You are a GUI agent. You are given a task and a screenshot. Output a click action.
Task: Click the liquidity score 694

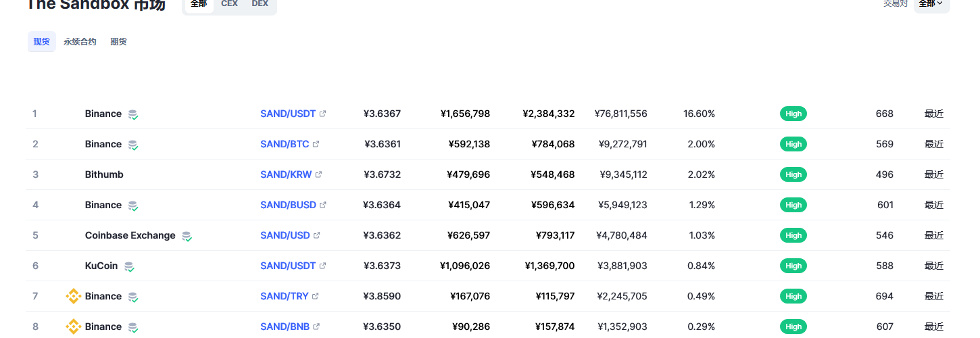pos(885,296)
